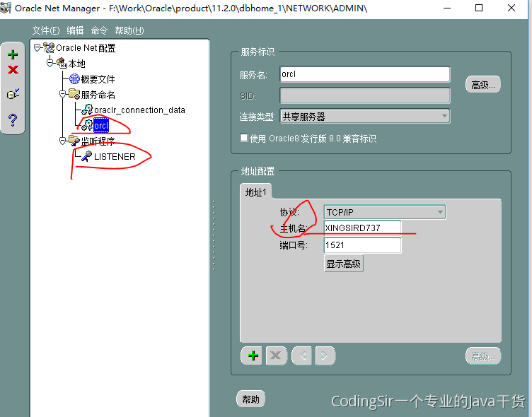Open the 连接类型 dropdown

(365, 117)
